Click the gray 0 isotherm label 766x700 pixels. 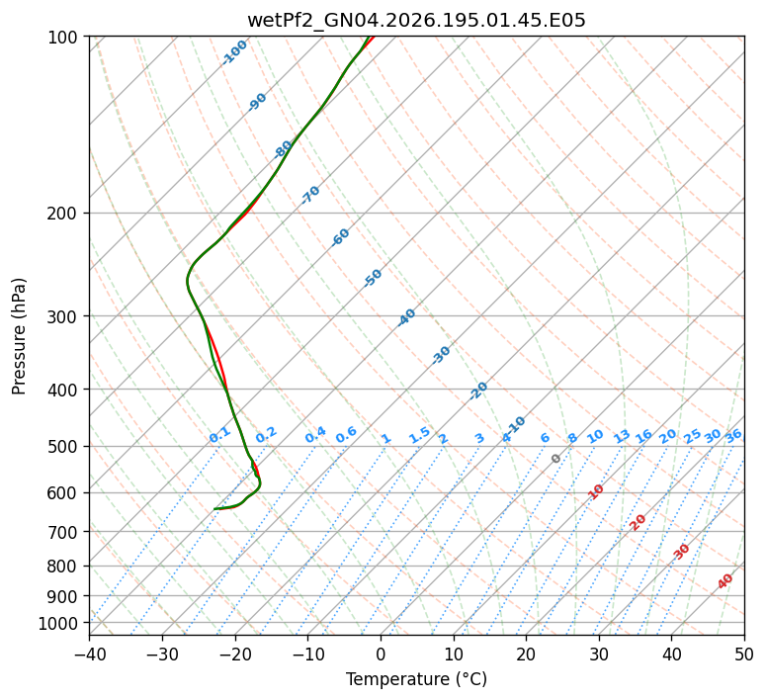[x=555, y=458]
